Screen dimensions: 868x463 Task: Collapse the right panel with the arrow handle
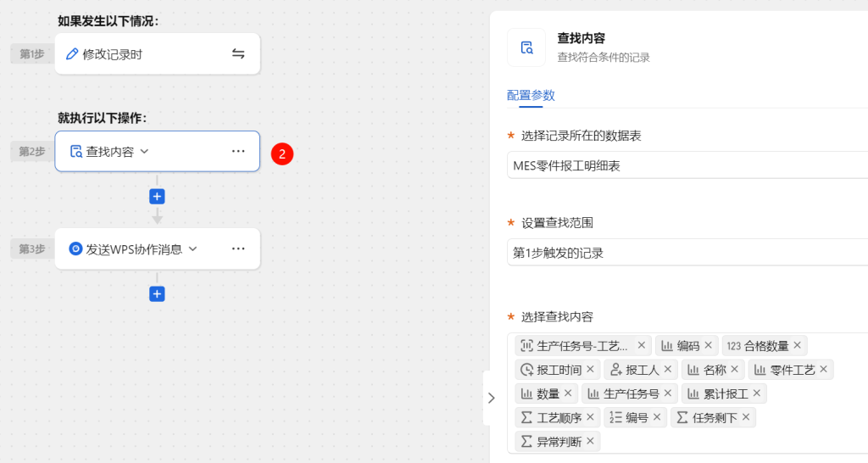491,398
